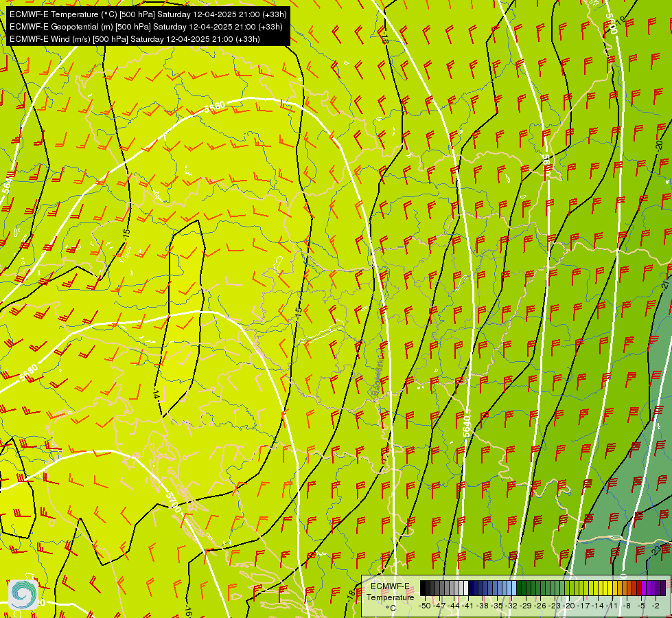
Task: Click the ECMWF-E Temperature legend title
Action: (390, 591)
